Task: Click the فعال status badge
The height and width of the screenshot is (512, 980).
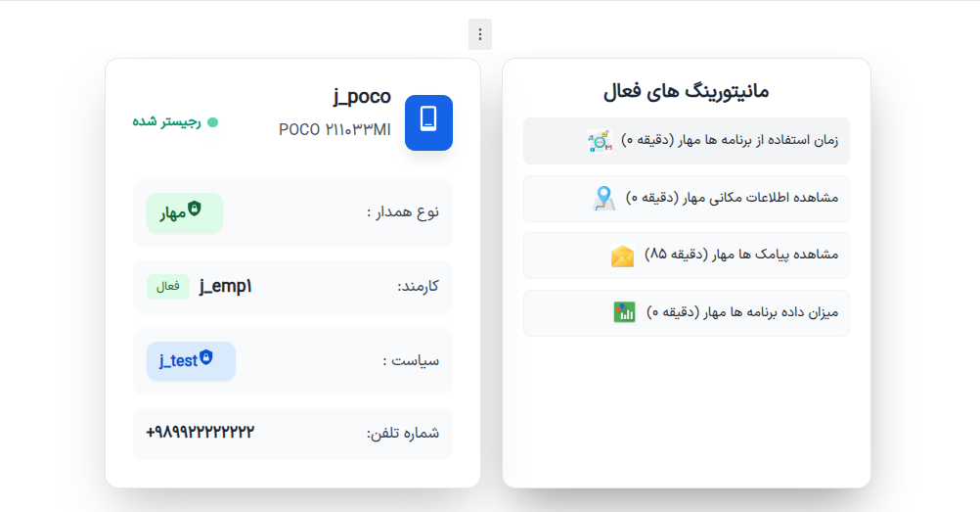Action: click(x=168, y=287)
